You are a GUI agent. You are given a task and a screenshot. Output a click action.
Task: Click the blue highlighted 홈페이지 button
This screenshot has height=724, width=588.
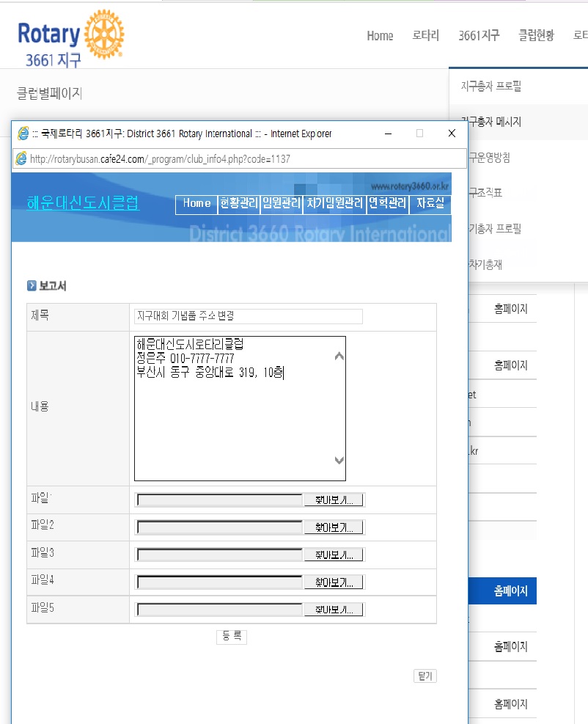pyautogui.click(x=510, y=590)
